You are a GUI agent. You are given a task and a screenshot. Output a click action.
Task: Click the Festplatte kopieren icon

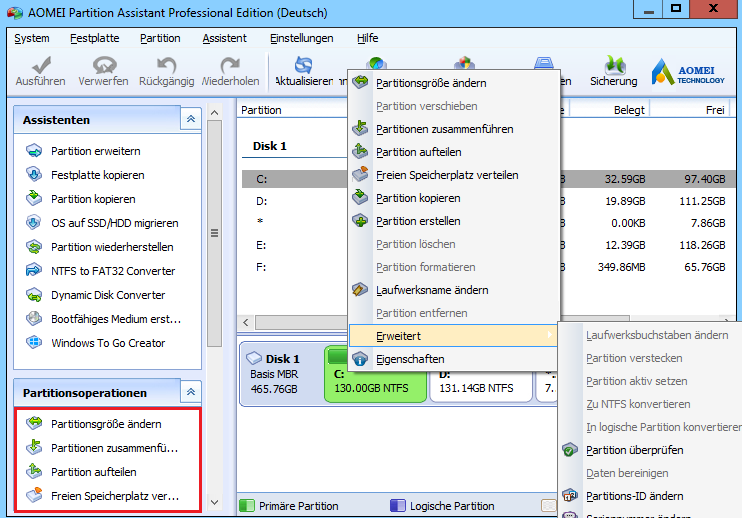[x=34, y=175]
